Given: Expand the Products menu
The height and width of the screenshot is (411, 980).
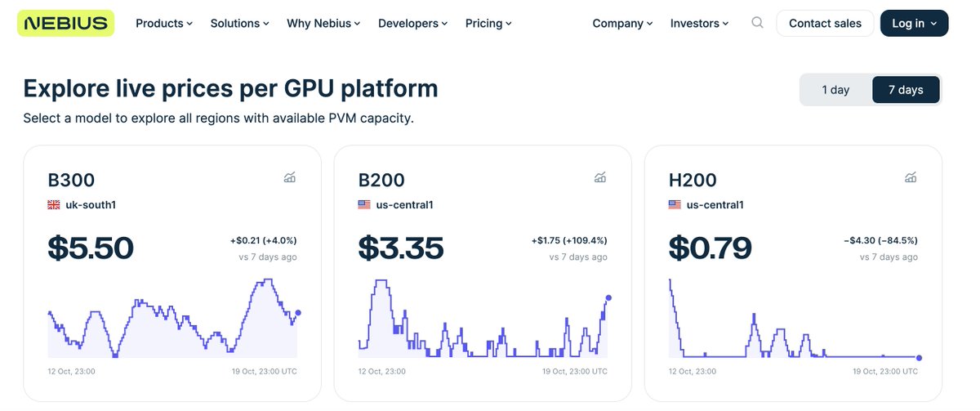Looking at the screenshot, I should 164,23.
